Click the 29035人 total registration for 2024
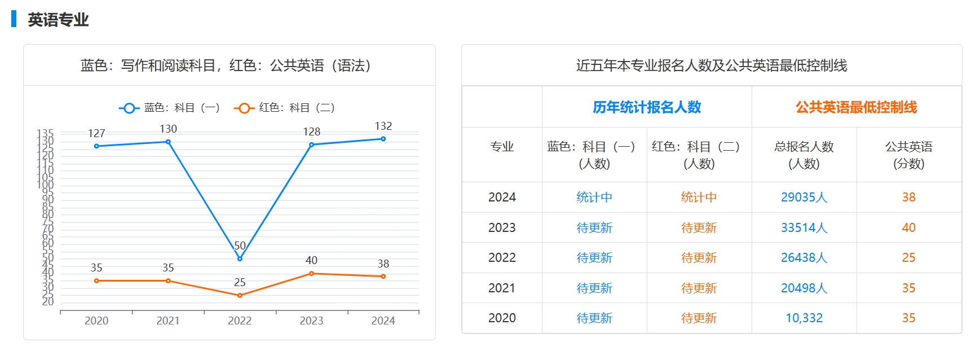 click(x=804, y=198)
